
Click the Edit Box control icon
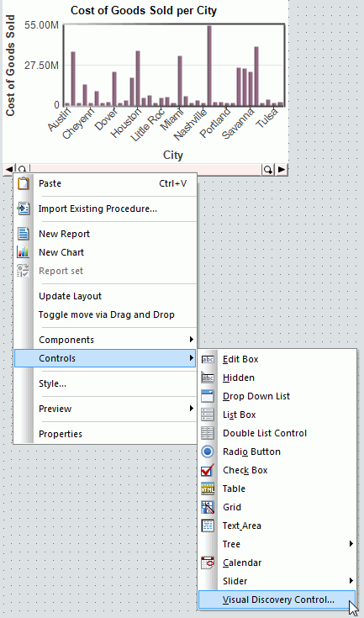(208, 359)
